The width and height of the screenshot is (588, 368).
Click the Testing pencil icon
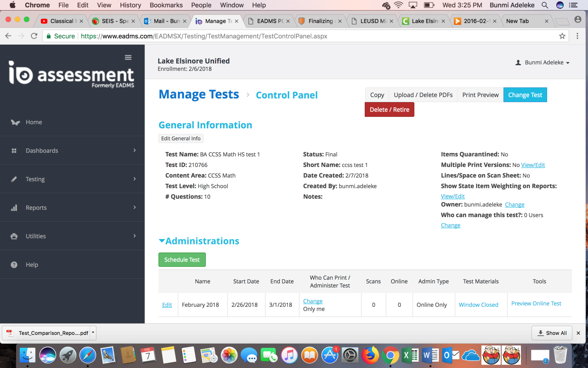14,179
